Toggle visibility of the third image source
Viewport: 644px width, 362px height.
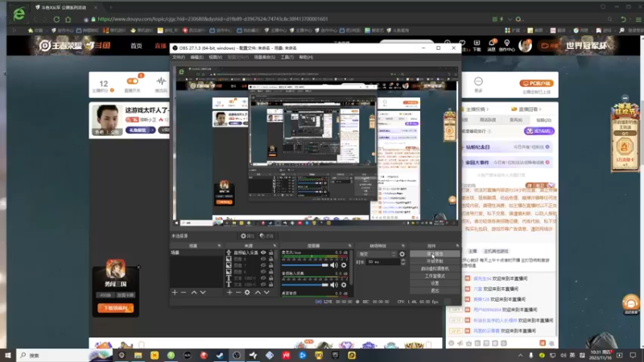tap(263, 271)
